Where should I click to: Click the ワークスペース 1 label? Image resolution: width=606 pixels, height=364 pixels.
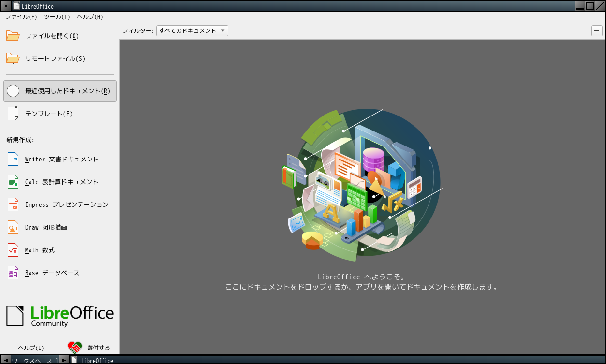(34, 360)
